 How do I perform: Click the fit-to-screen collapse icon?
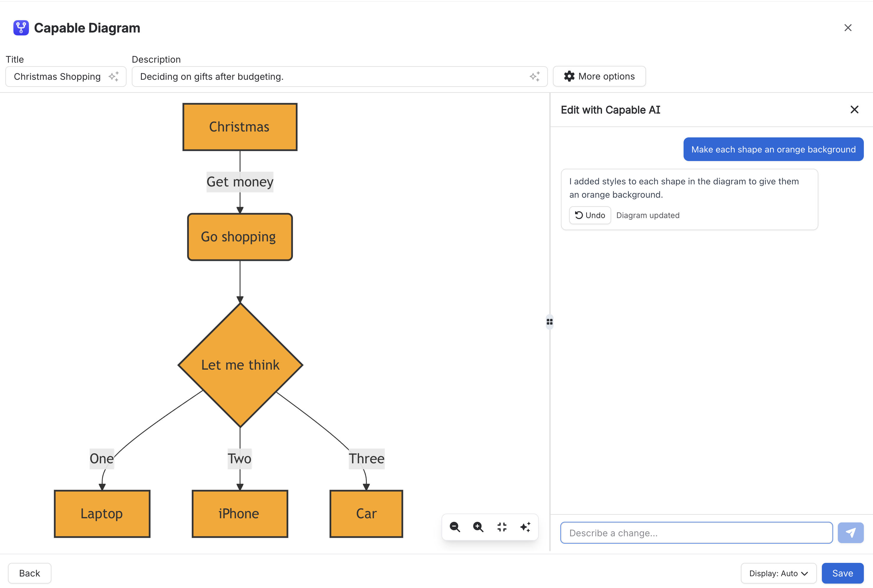502,527
